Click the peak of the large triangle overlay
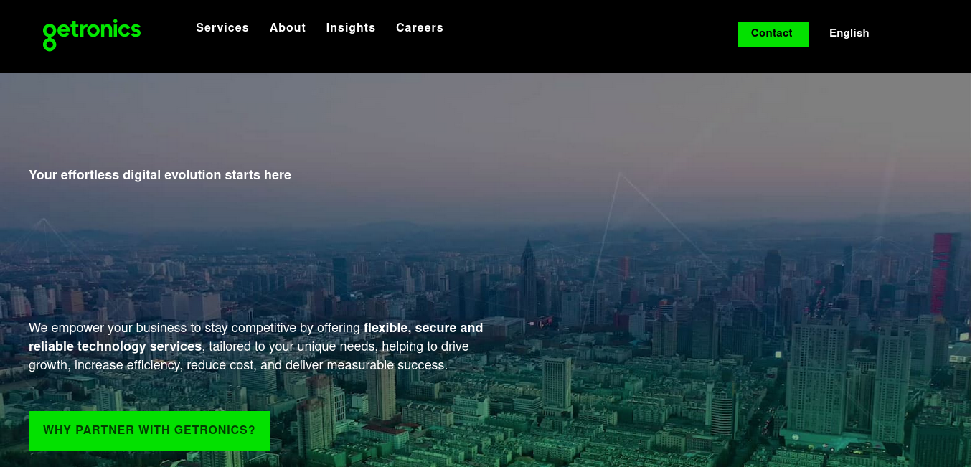 [x=620, y=174]
